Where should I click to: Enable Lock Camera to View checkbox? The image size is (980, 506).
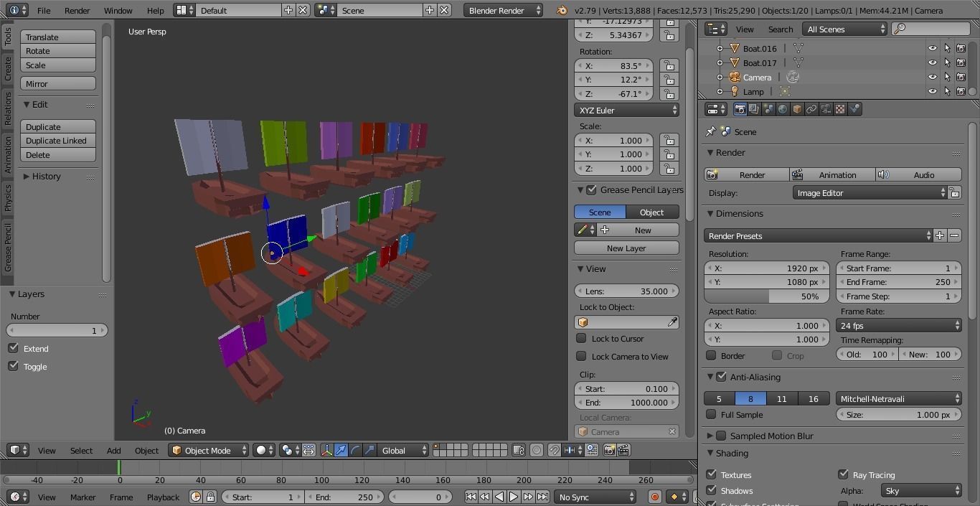[581, 356]
